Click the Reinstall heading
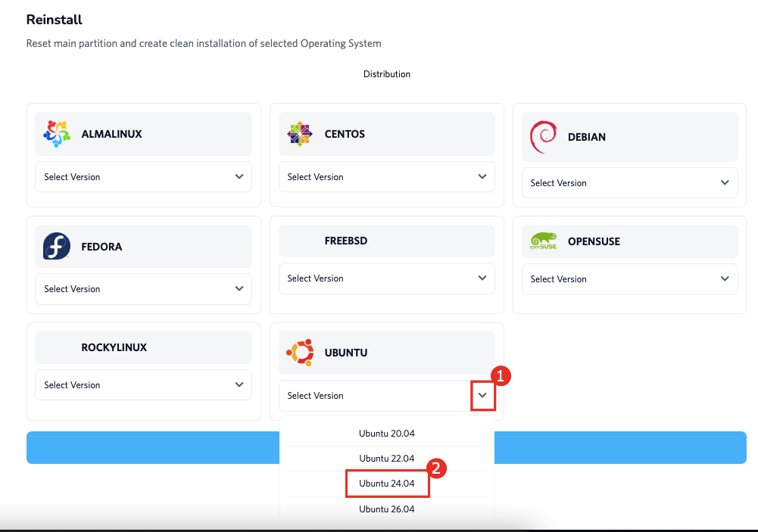 pyautogui.click(x=55, y=20)
